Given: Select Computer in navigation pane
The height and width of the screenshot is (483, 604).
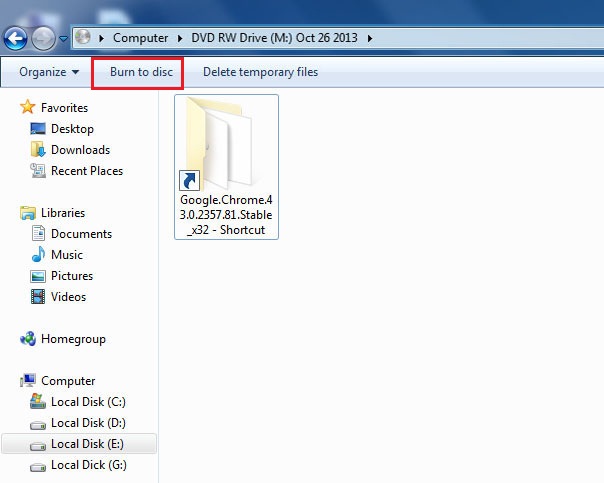Looking at the screenshot, I should click(x=68, y=381).
